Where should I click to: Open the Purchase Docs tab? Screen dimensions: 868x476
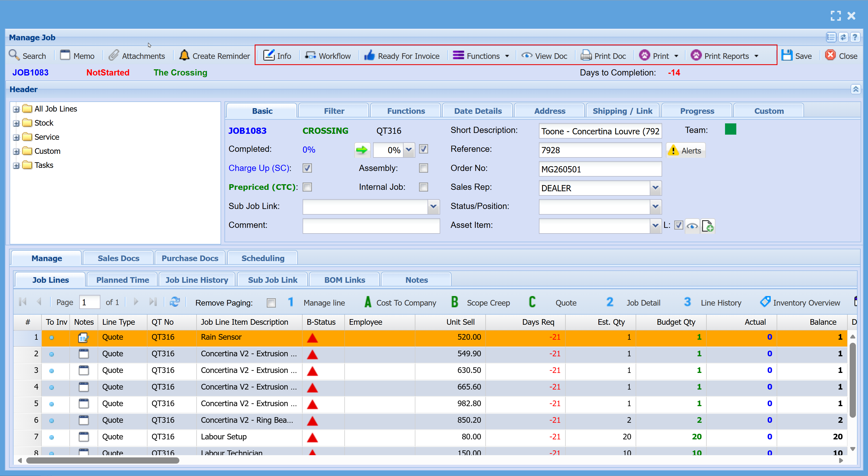[x=190, y=258]
